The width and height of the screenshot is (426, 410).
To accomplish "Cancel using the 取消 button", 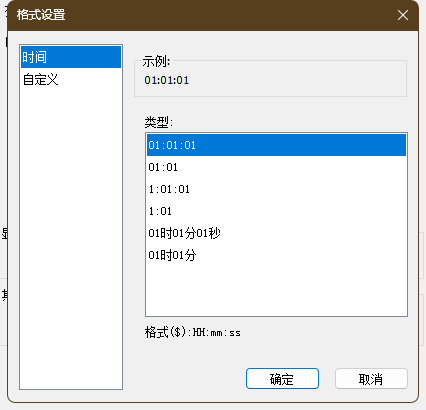I will click(x=371, y=379).
